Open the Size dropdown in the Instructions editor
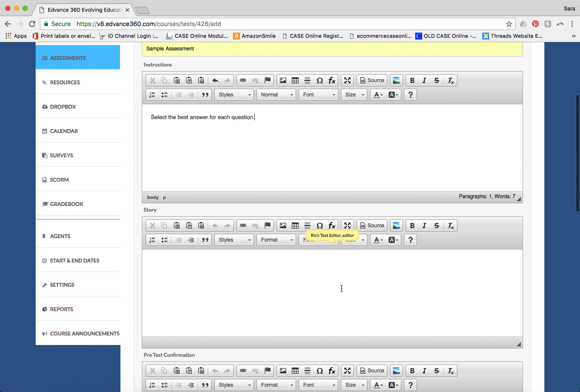 pos(354,95)
